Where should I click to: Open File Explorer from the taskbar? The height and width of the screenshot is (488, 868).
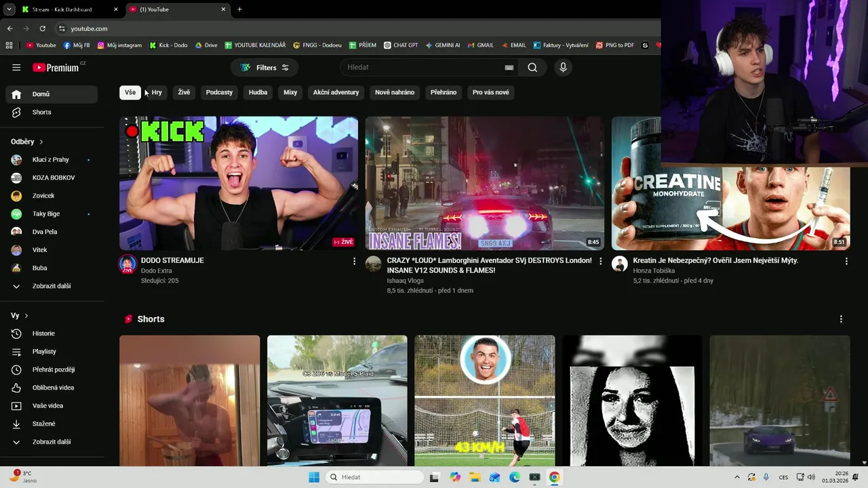(475, 477)
